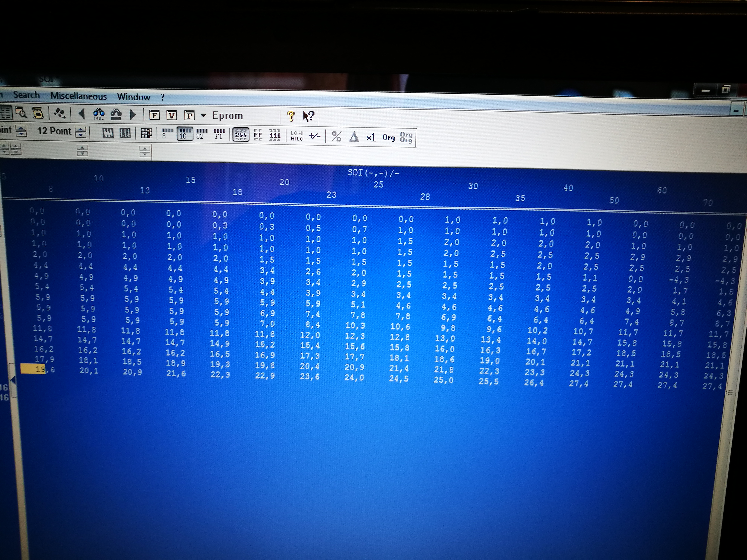
Task: Click the grid table view icon
Action: pos(146,133)
